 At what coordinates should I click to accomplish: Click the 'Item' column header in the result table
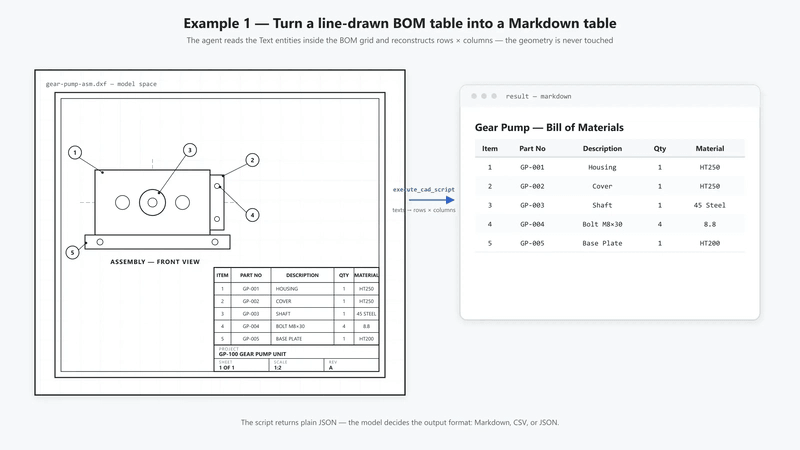pyautogui.click(x=490, y=148)
